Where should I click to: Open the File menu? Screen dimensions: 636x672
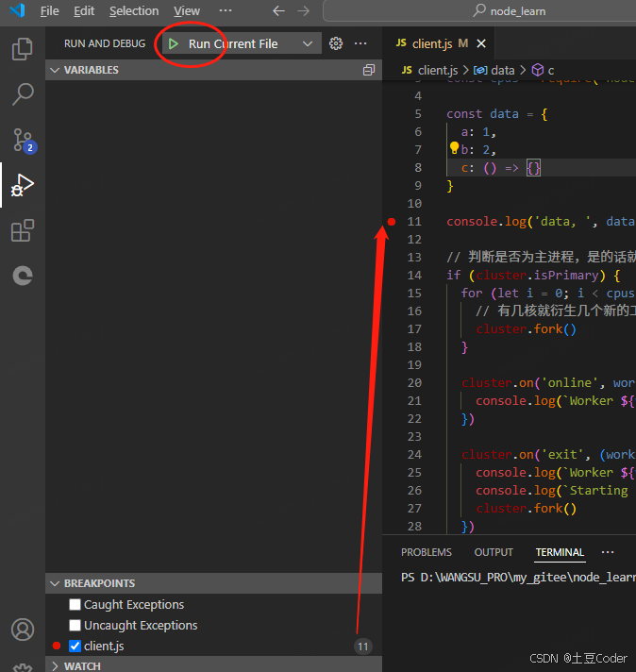tap(49, 11)
